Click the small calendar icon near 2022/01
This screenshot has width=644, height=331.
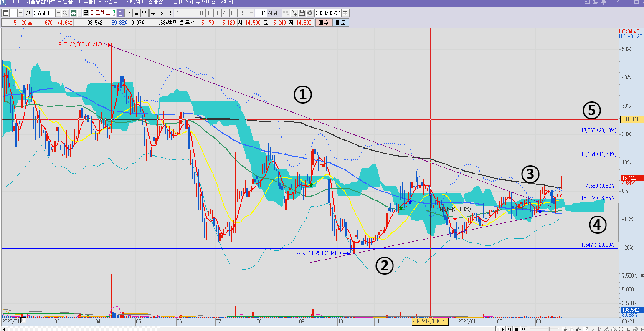point(23,321)
